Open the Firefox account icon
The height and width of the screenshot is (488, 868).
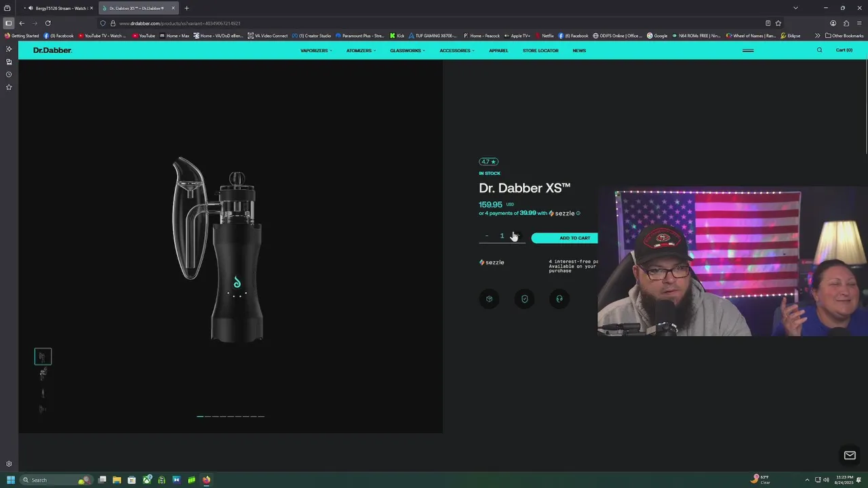[833, 23]
